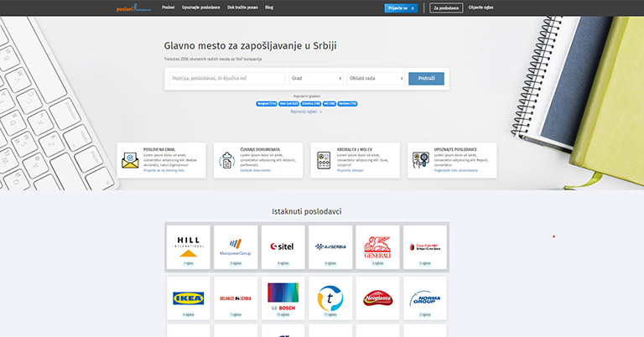This screenshot has height=337, width=644.
Task: Open the Telenor-style 't' employer logo
Action: pyautogui.click(x=330, y=298)
